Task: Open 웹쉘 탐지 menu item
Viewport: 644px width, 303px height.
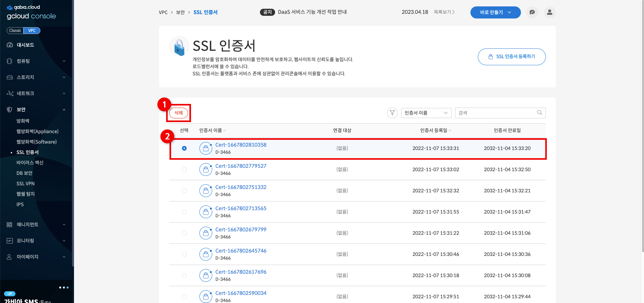Action: 26,194
